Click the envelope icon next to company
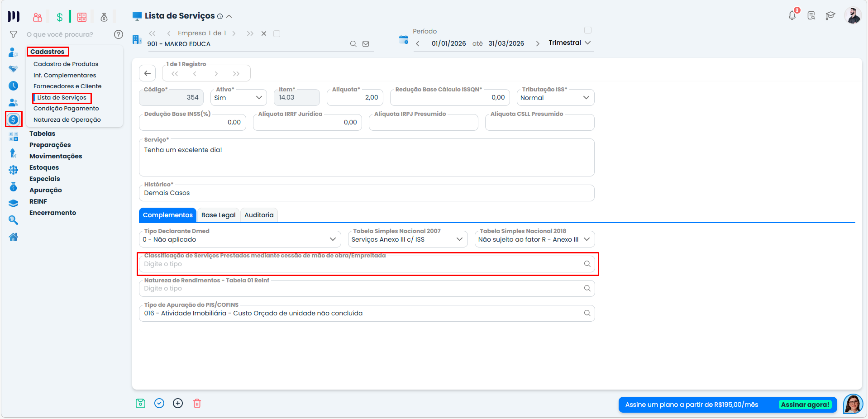 366,44
